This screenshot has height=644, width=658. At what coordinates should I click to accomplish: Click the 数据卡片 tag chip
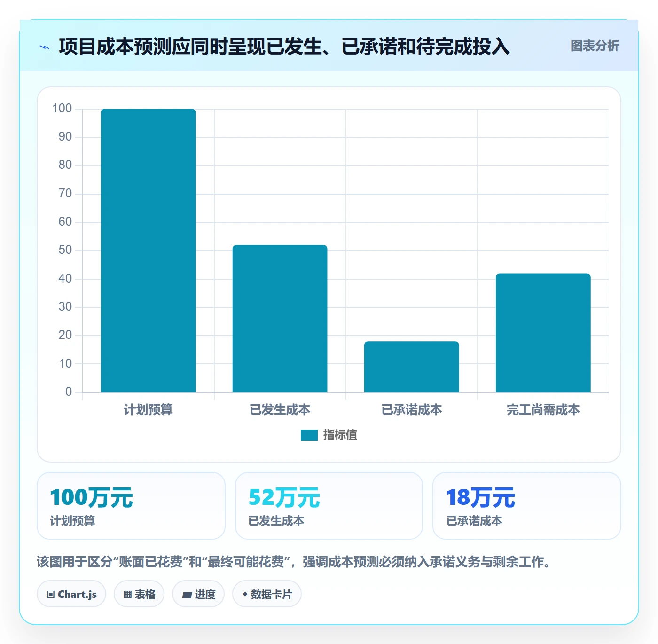point(267,594)
